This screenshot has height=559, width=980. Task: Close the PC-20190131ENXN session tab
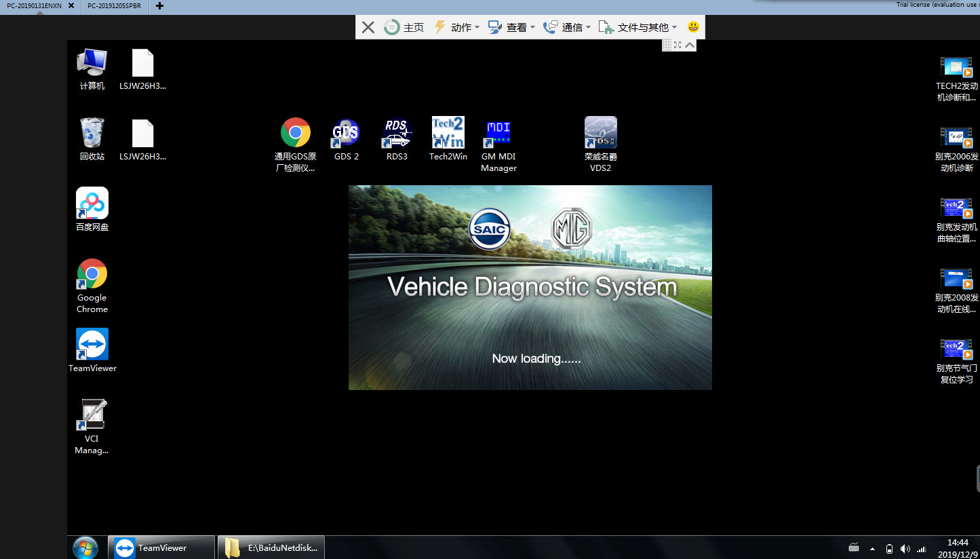pos(71,5)
